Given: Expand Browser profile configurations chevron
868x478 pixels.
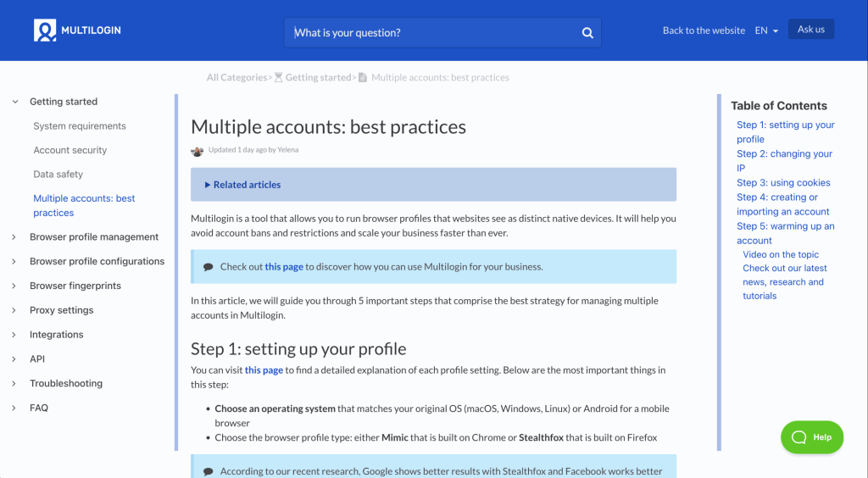Looking at the screenshot, I should 14,261.
